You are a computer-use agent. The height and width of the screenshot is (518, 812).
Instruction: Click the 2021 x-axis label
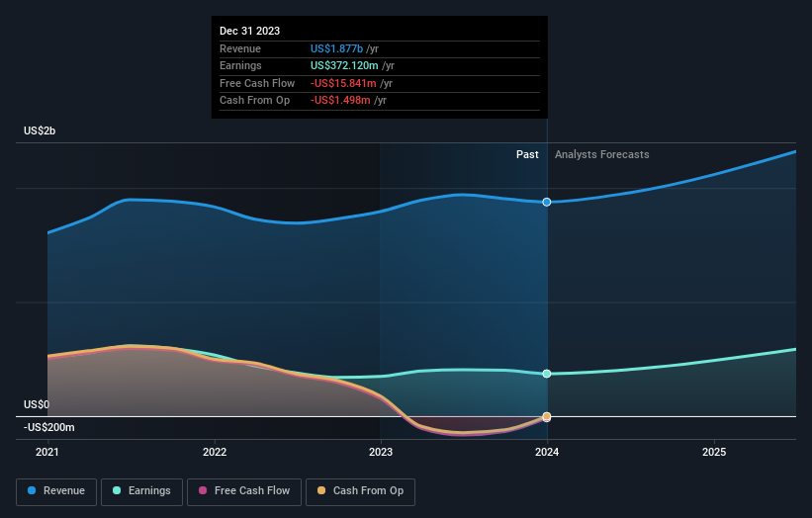pyautogui.click(x=47, y=453)
